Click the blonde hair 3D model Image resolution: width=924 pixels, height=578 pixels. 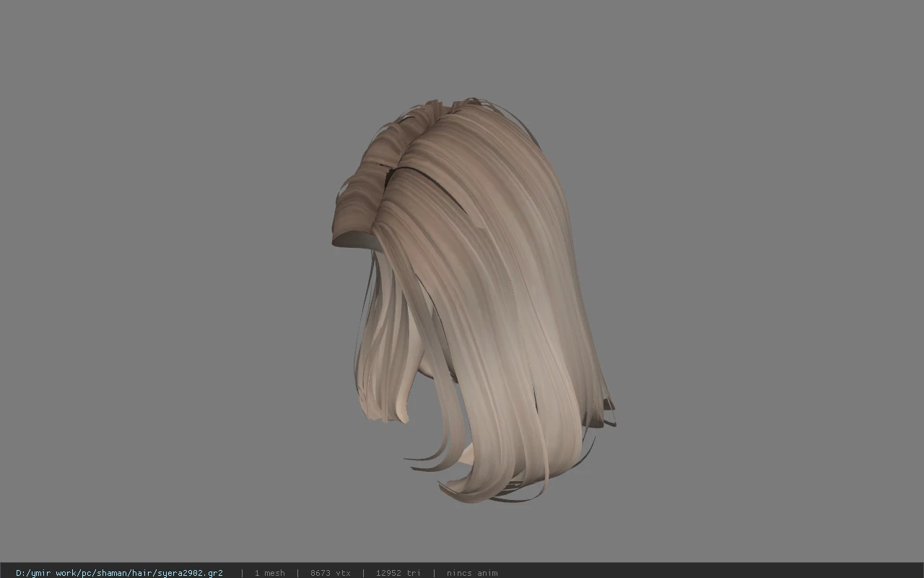(473, 300)
